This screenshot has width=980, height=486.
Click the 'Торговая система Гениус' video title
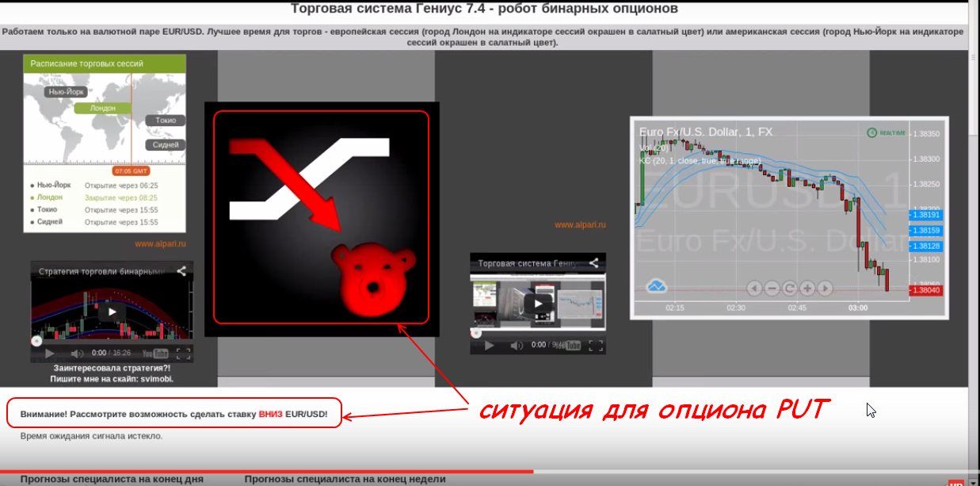(x=528, y=263)
